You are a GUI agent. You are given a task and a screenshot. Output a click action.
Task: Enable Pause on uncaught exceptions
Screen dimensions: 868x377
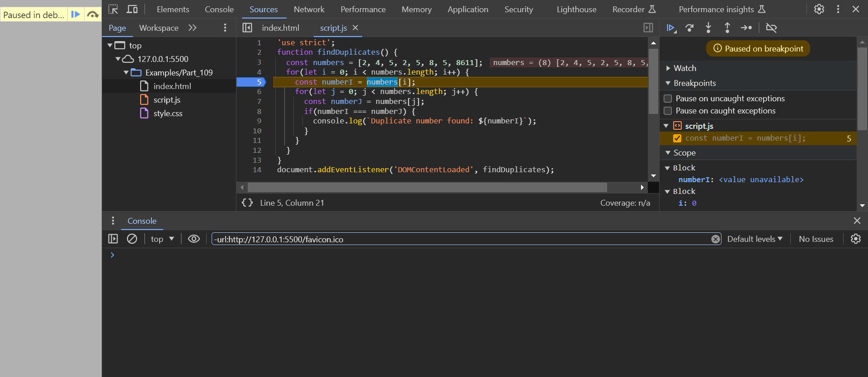pos(668,99)
